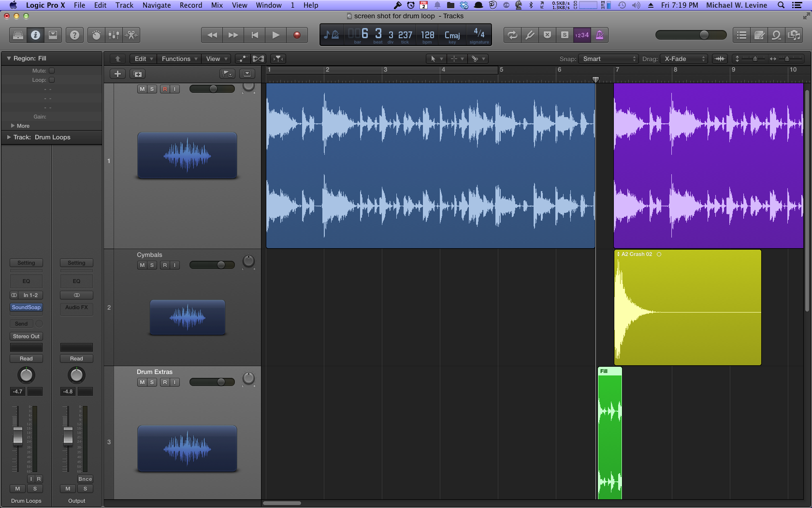This screenshot has width=812, height=508.
Task: Open the Tuner from the control bar
Action: pyautogui.click(x=530, y=35)
